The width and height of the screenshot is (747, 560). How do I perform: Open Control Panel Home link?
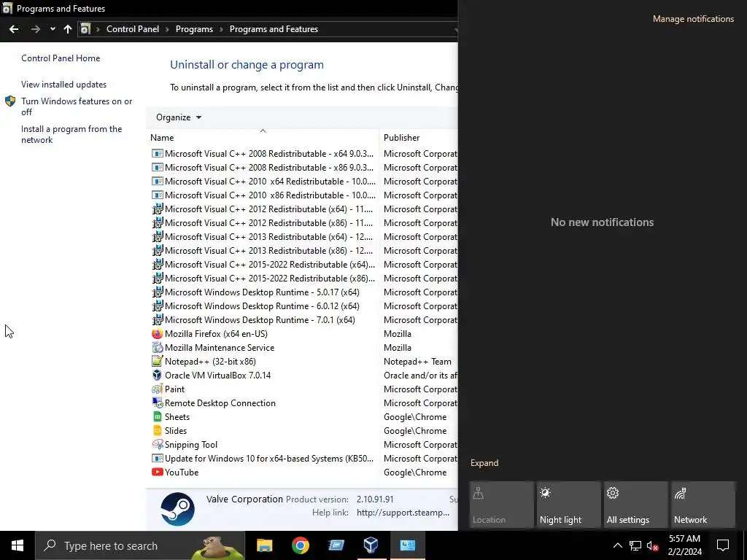[x=61, y=58]
